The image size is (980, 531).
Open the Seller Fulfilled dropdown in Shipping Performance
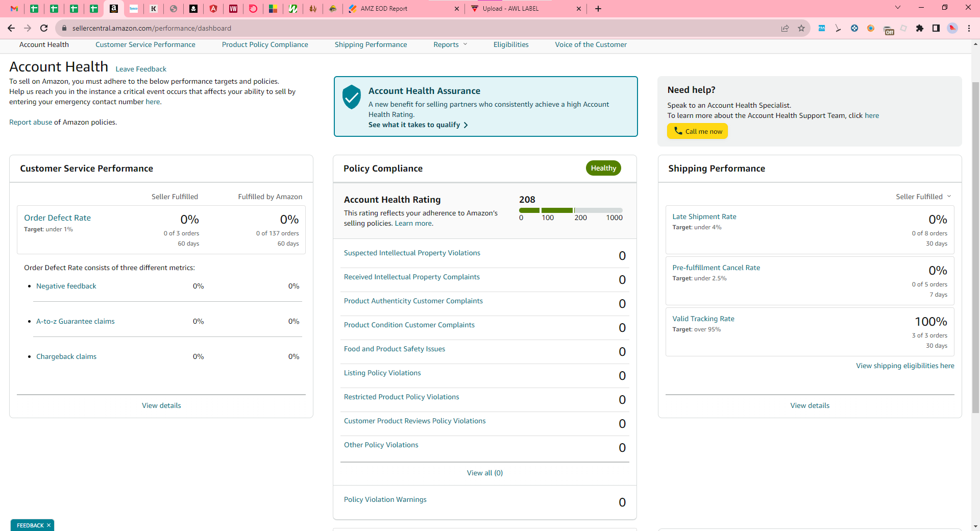click(923, 197)
